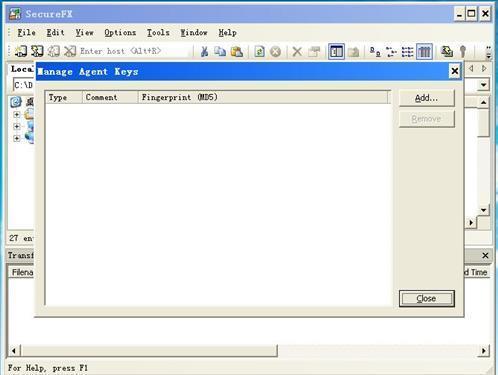The width and height of the screenshot is (498, 375).
Task: Switch to large icons view
Action: point(375,52)
